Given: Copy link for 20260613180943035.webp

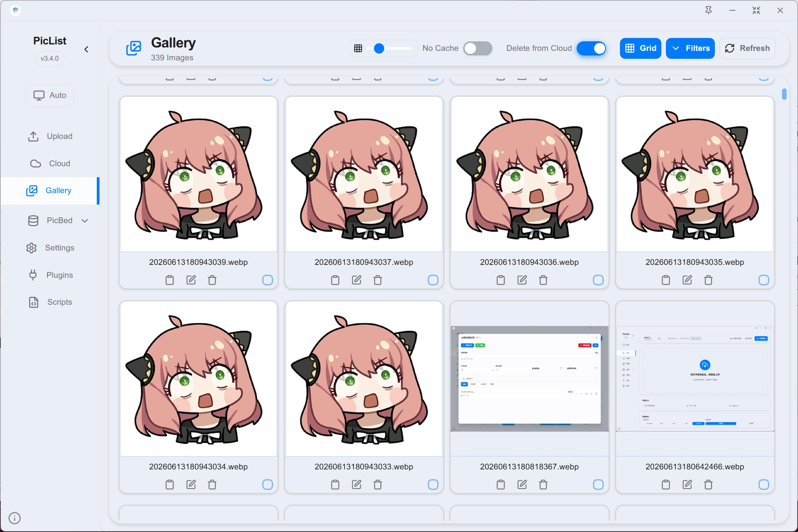Looking at the screenshot, I should pyautogui.click(x=666, y=280).
